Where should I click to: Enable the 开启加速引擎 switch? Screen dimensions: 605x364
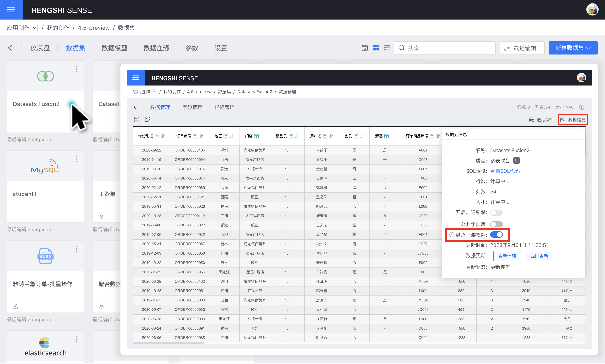(x=496, y=212)
